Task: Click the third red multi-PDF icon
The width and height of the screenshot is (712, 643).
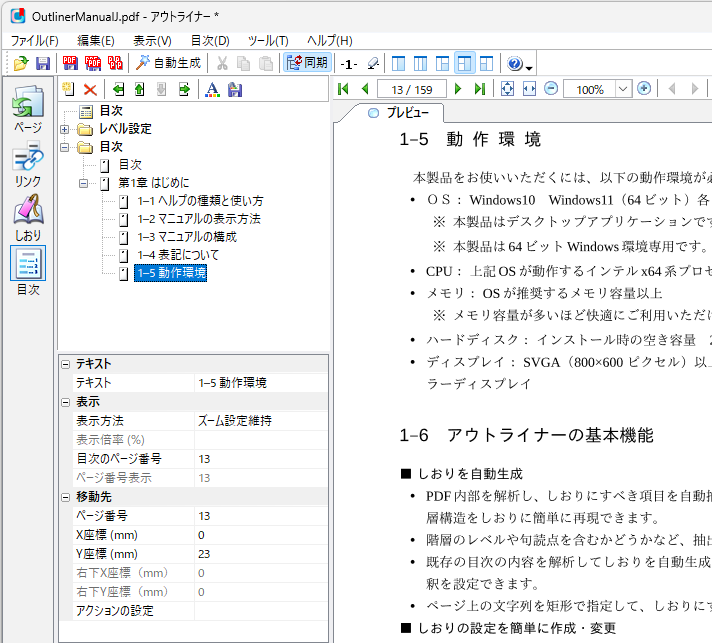Action: coord(115,63)
